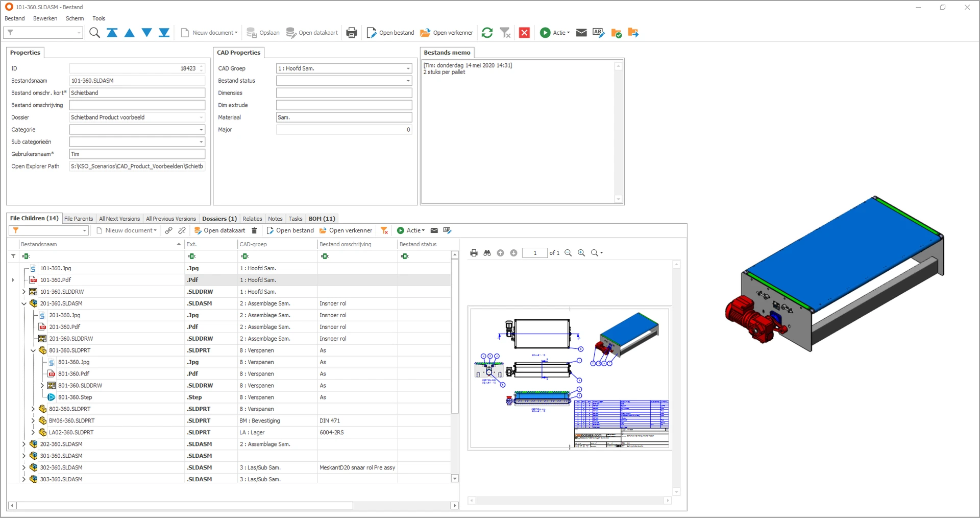The width and height of the screenshot is (980, 518).
Task: Click the email envelope icon in top toolbar
Action: pos(581,33)
